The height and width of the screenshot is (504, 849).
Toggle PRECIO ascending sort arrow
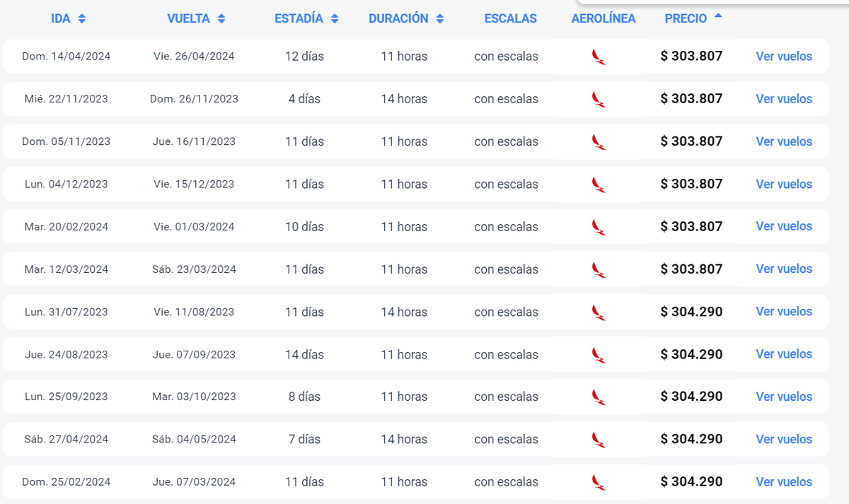(x=718, y=16)
